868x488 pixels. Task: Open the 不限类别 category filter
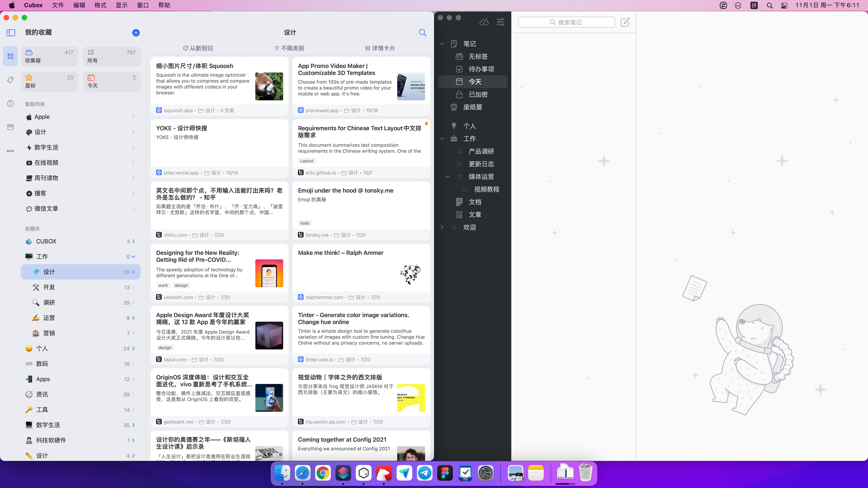[x=289, y=48]
